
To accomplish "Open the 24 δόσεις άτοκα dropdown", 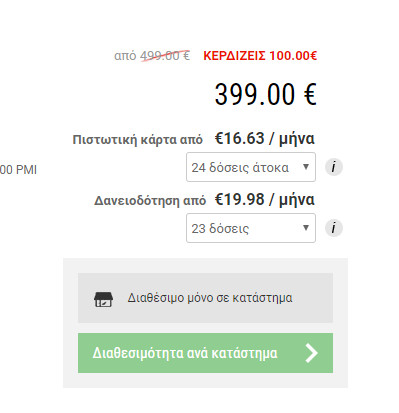I will point(251,167).
